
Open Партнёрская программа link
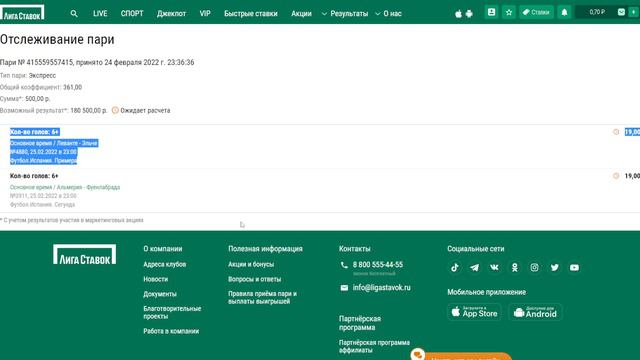[x=360, y=323]
